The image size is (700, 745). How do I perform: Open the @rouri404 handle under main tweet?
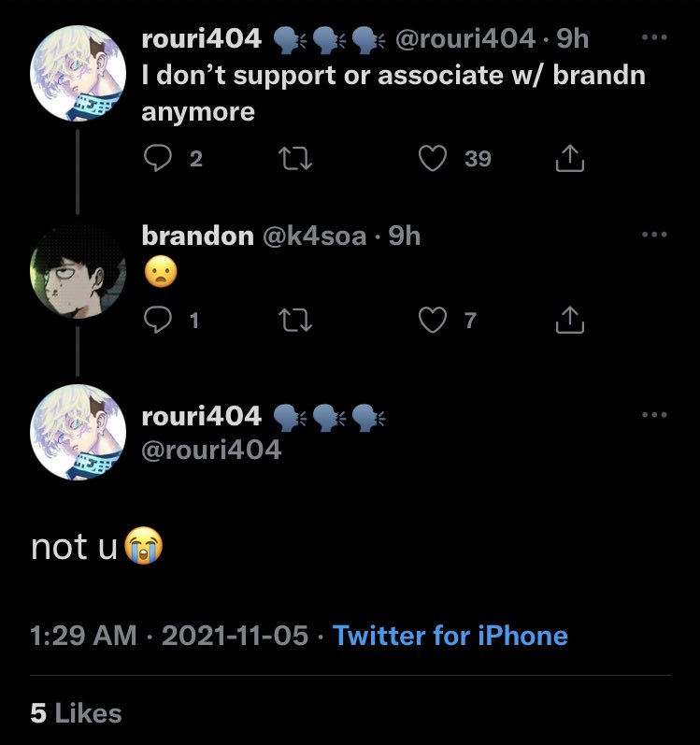211,450
